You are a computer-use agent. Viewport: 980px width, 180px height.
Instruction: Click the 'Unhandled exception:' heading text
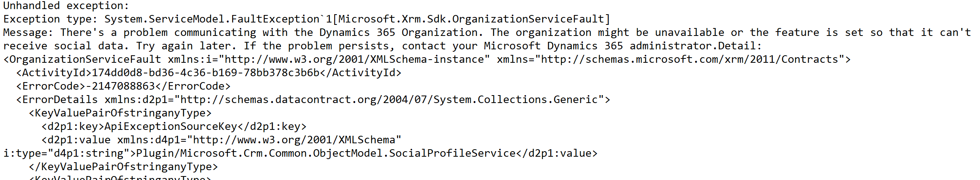(x=66, y=6)
